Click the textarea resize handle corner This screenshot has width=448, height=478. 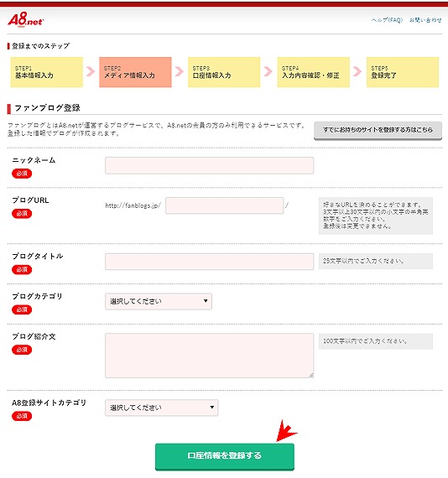(311, 376)
